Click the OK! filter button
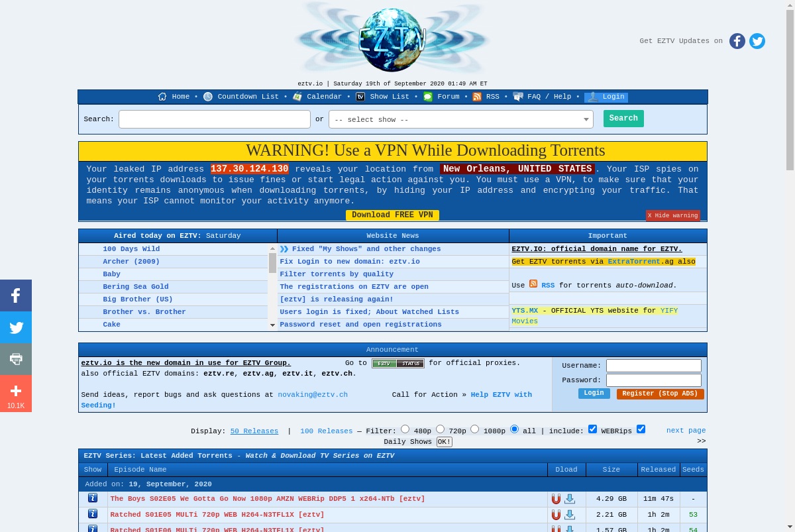 (x=444, y=442)
